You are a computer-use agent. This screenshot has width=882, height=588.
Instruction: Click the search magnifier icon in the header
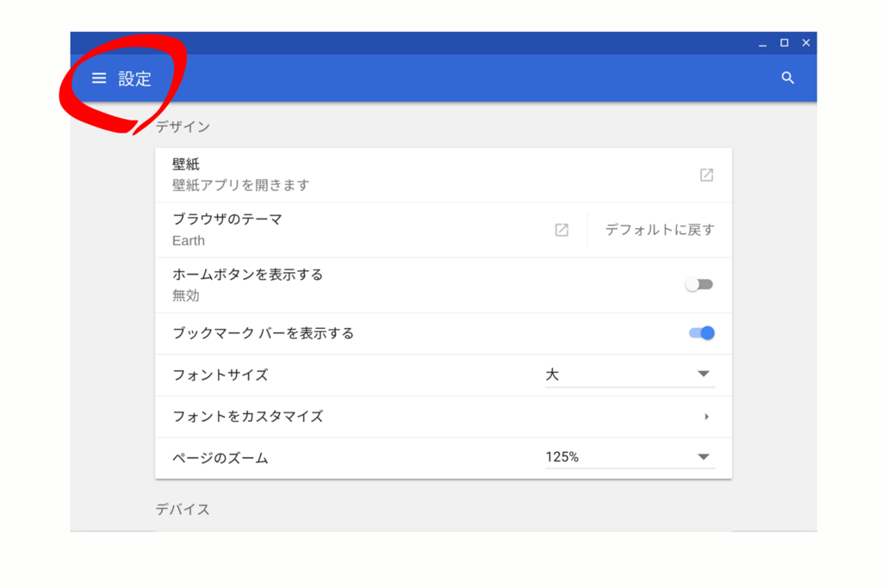tap(787, 78)
